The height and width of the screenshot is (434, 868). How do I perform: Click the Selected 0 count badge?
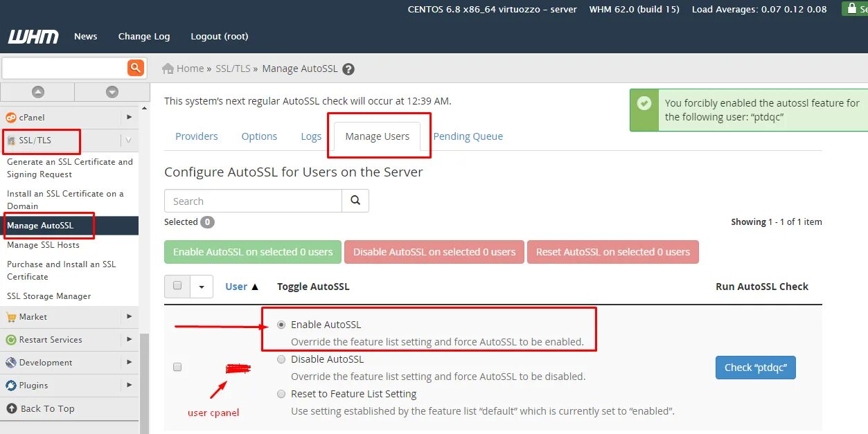pos(207,222)
